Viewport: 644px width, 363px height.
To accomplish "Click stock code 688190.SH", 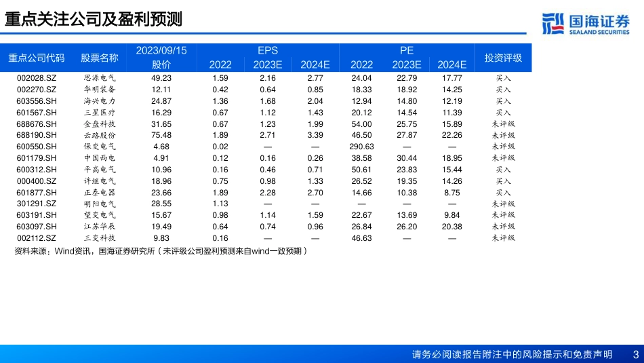I will coord(37,135).
